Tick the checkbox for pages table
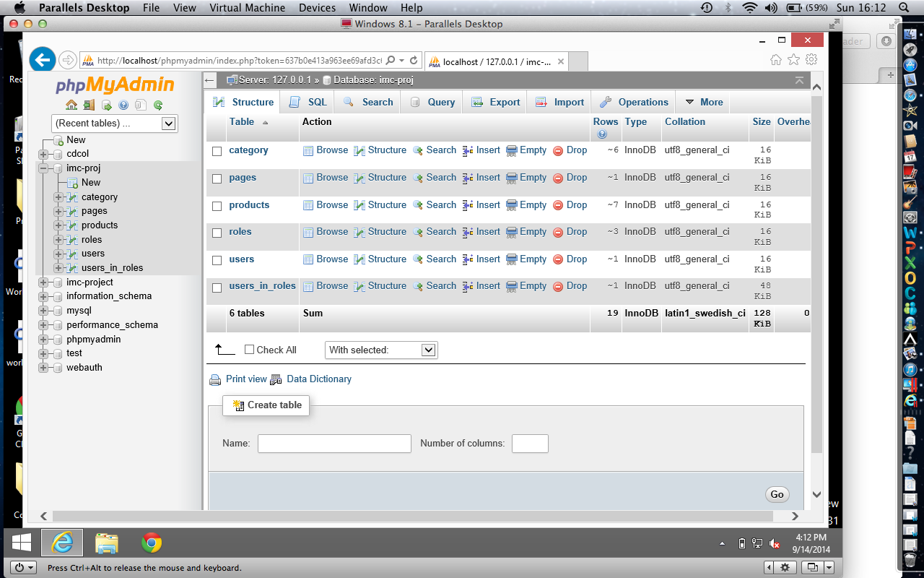The height and width of the screenshot is (578, 924). coord(217,178)
